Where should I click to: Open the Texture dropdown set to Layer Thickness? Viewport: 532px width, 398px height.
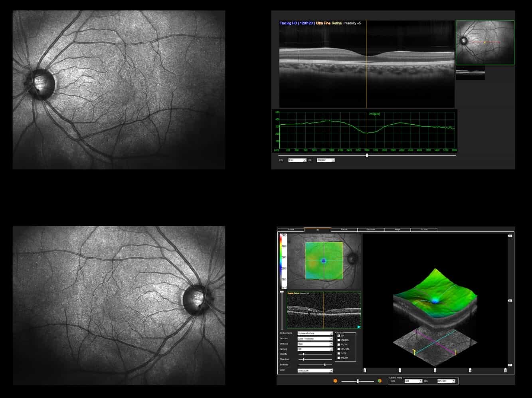[x=332, y=338]
